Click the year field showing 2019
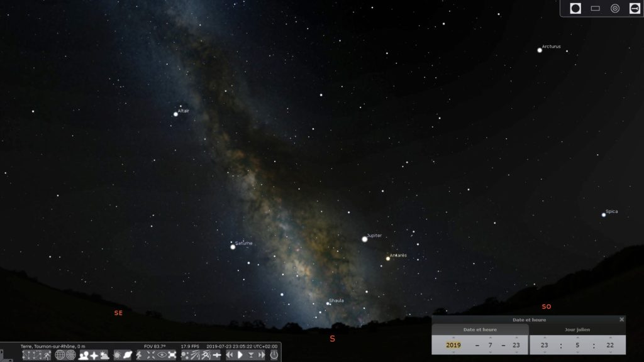The image size is (644, 362). click(453, 345)
